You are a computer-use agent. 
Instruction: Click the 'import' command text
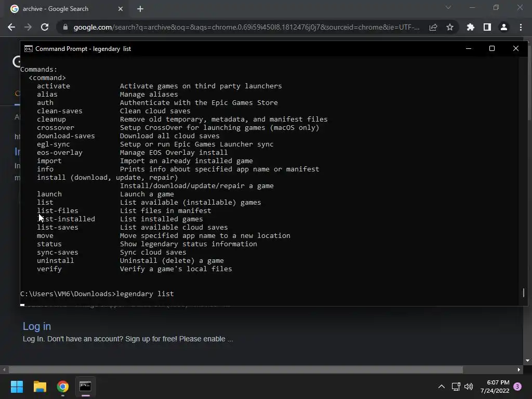click(x=49, y=161)
